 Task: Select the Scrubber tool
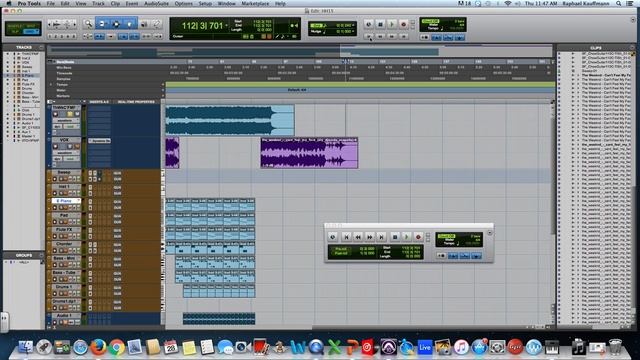pyautogui.click(x=144, y=24)
